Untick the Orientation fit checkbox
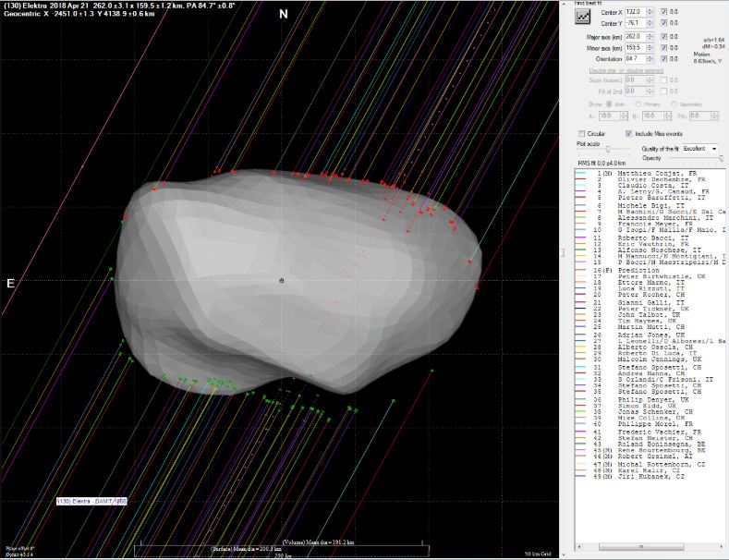 (664, 57)
